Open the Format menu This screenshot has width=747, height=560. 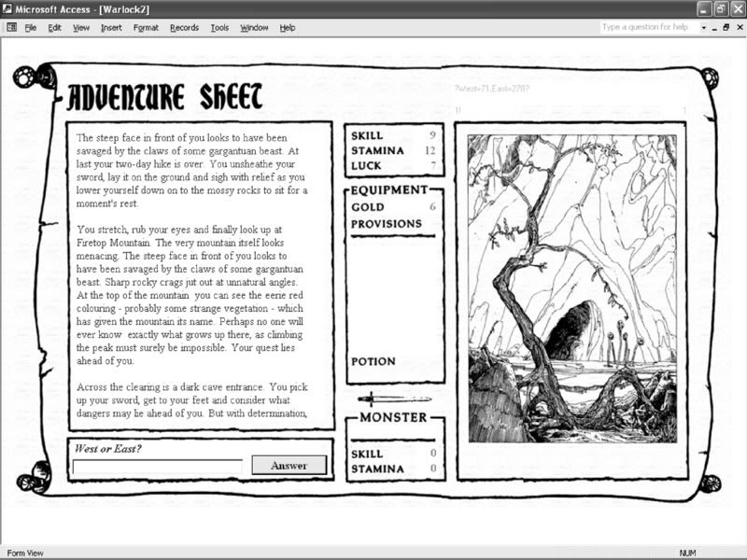tap(146, 28)
